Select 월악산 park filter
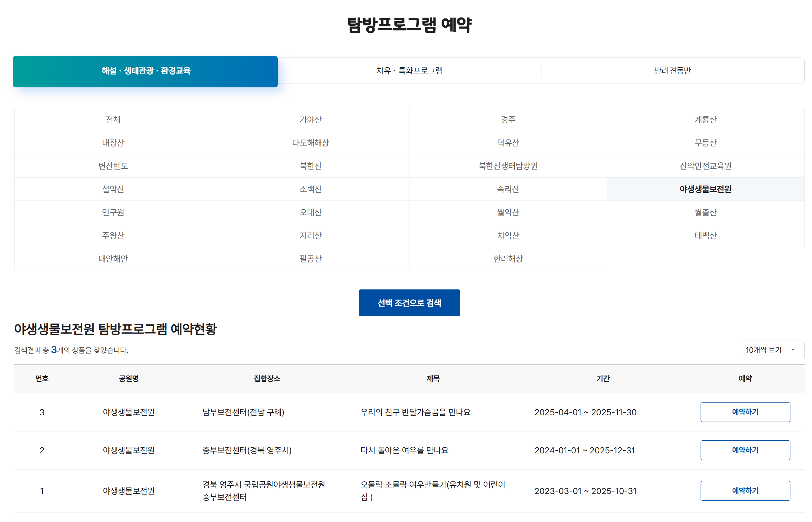Screen dimensions: 812x522 [508, 212]
